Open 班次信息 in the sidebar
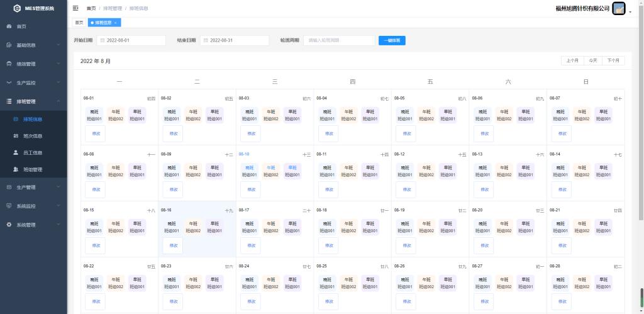The height and width of the screenshot is (314, 644). point(32,135)
